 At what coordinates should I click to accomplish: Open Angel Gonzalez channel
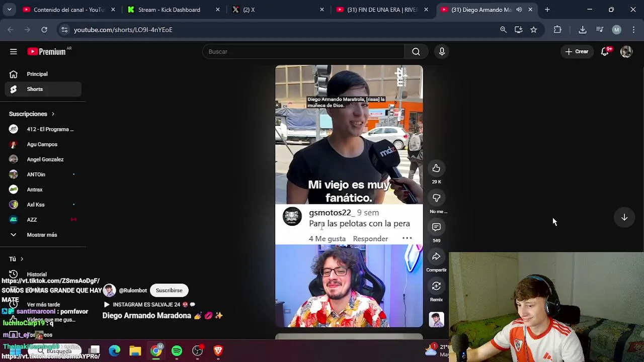click(x=43, y=159)
